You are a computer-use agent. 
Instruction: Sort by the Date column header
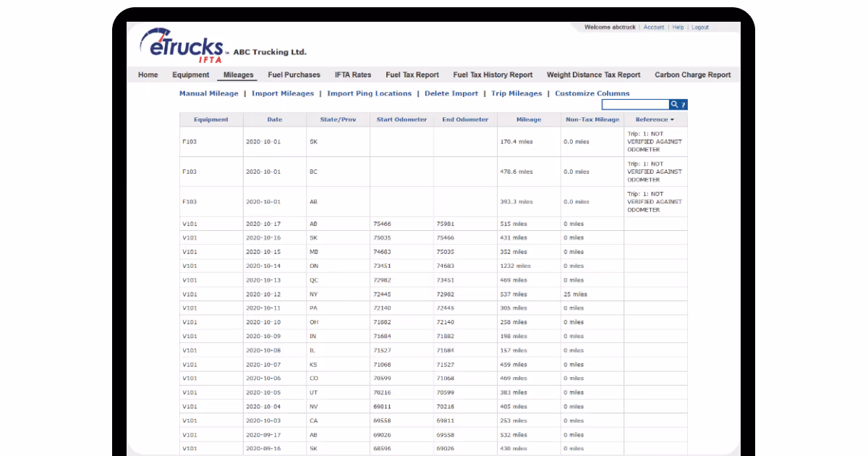tap(275, 119)
